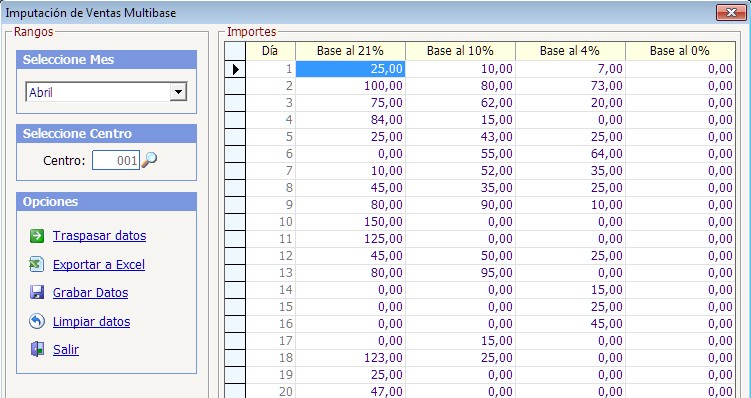This screenshot has height=398, width=751.
Task: Click the green Traspasar datos arrow icon
Action: click(37, 236)
